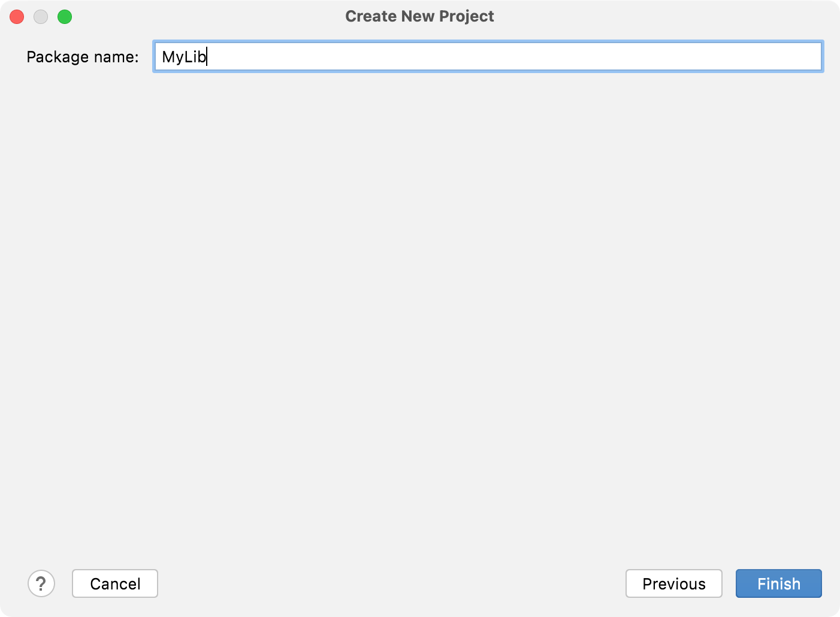Click the red traffic-light close icon
The image size is (840, 617).
click(x=17, y=17)
